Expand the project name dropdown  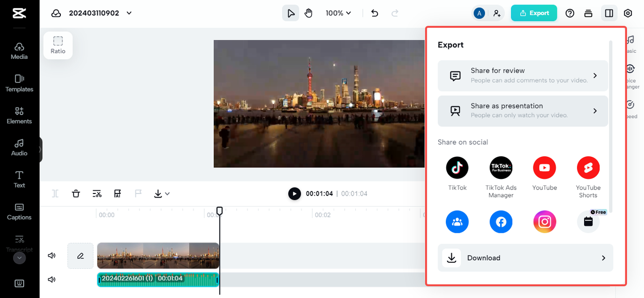pos(129,13)
